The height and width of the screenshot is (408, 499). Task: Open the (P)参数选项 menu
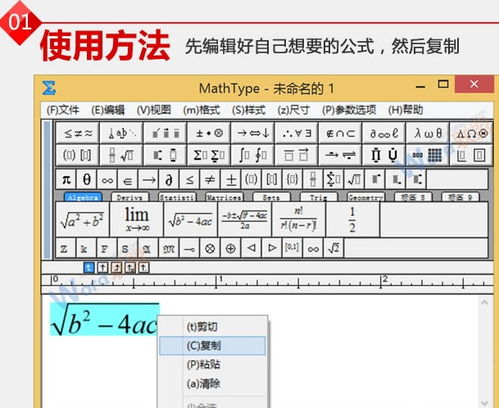[349, 110]
